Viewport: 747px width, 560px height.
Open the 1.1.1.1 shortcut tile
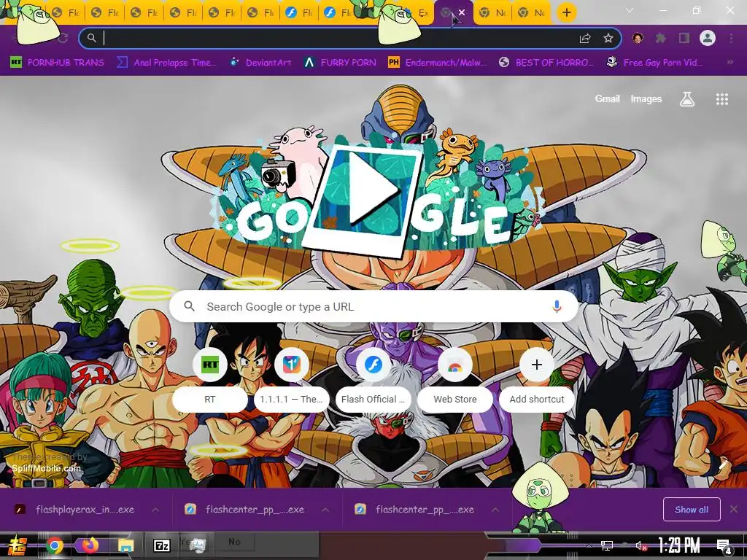click(292, 381)
